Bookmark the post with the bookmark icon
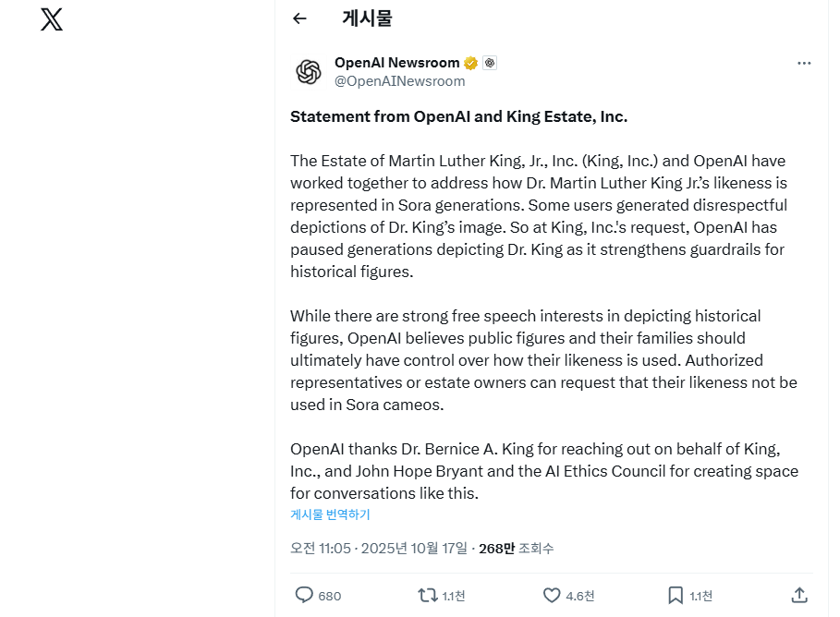Screen dimensions: 840x617 pyautogui.click(x=676, y=595)
